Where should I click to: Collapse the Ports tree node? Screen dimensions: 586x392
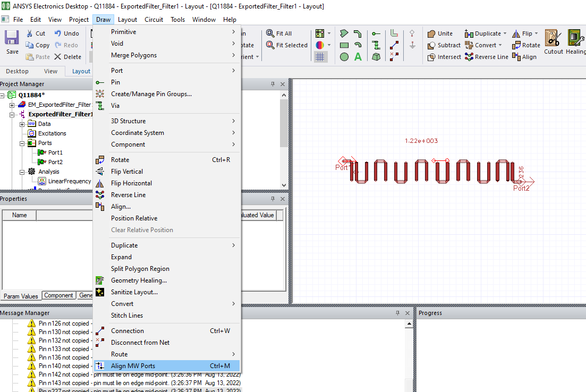tap(22, 143)
